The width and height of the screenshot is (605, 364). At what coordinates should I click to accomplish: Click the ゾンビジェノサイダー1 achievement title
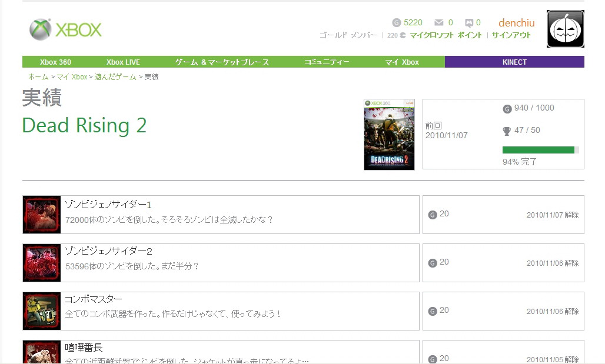coord(108,205)
